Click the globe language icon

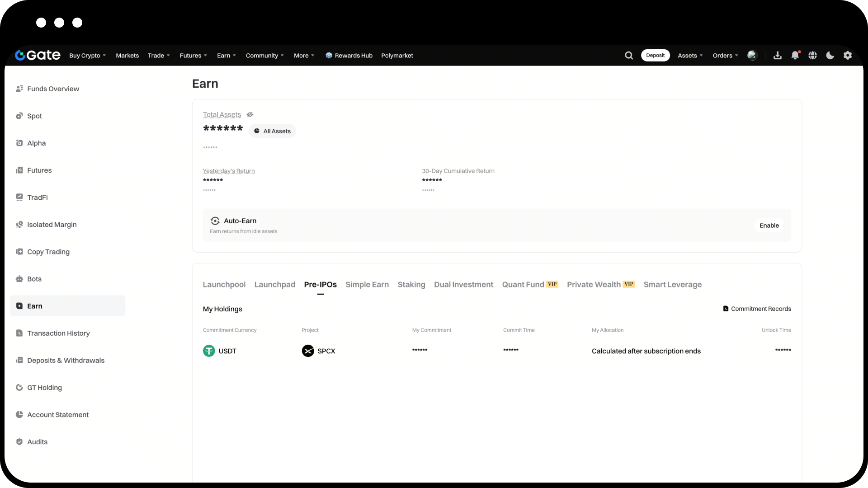coord(812,56)
